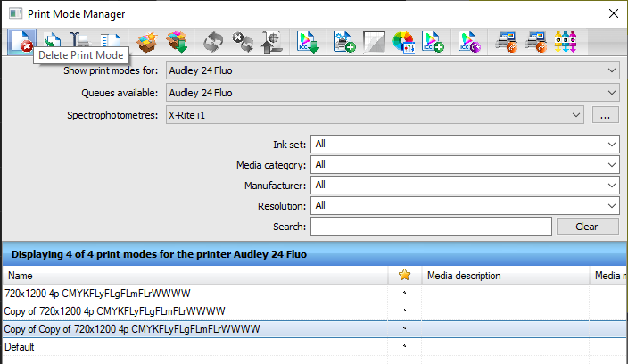Click the CMYK ink channels arrows icon
628x364 pixels.
coord(566,42)
